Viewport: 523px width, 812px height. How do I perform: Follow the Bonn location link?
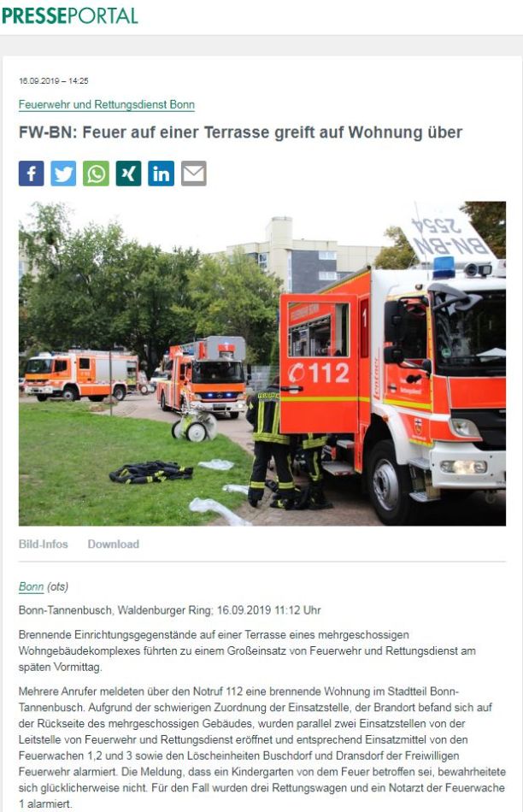(x=31, y=586)
